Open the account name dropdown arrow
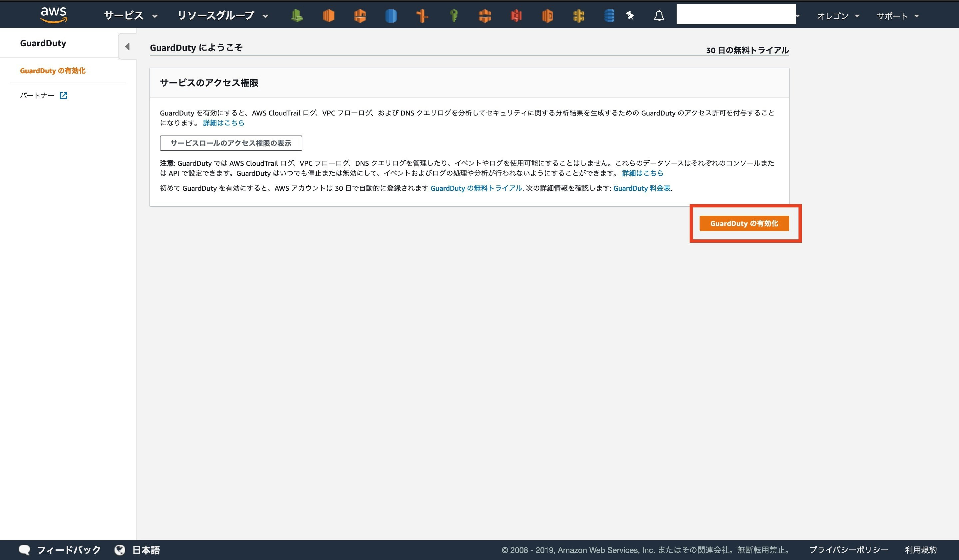 coord(798,16)
